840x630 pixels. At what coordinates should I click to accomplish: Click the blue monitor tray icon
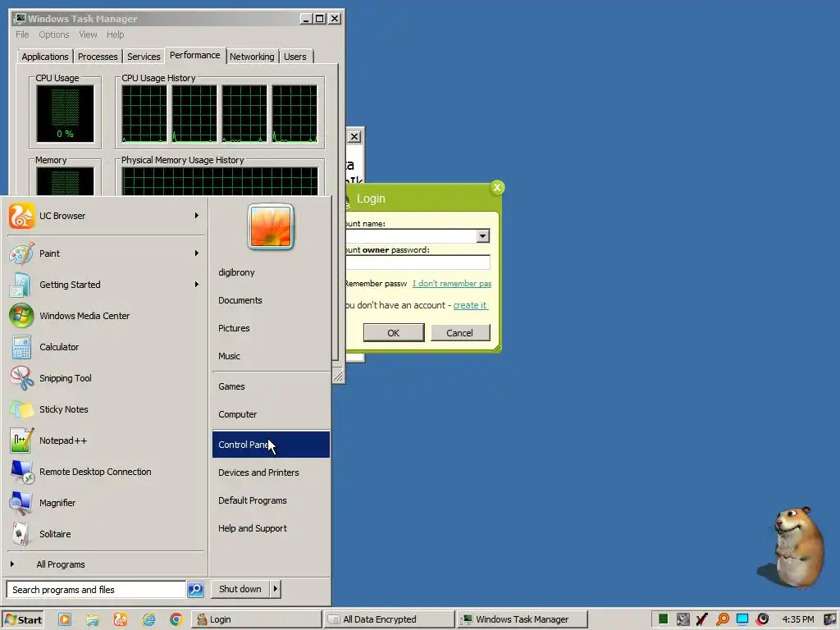742,619
